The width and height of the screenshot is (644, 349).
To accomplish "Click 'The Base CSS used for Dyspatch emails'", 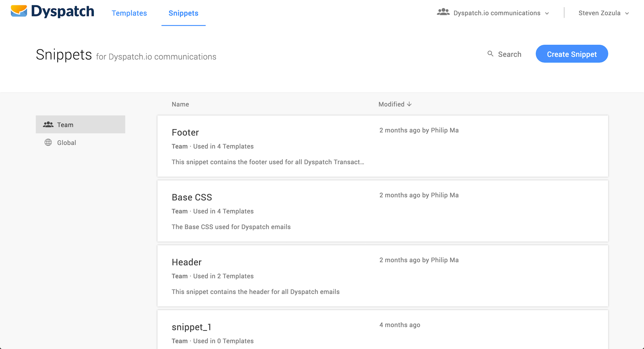I will 231,227.
